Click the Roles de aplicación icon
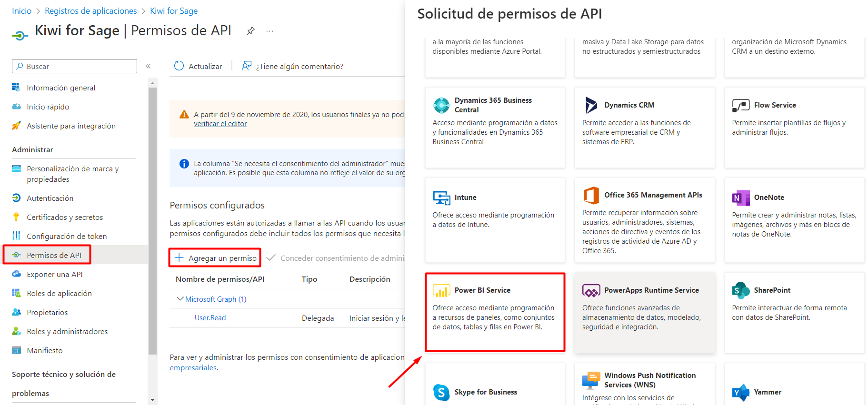Image resolution: width=868 pixels, height=405 pixels. point(16,293)
